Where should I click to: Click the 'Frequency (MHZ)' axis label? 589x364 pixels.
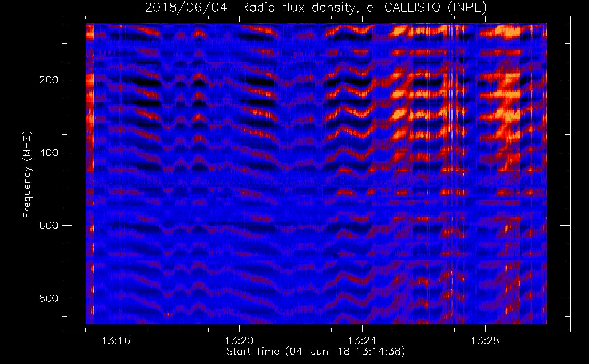pos(27,174)
